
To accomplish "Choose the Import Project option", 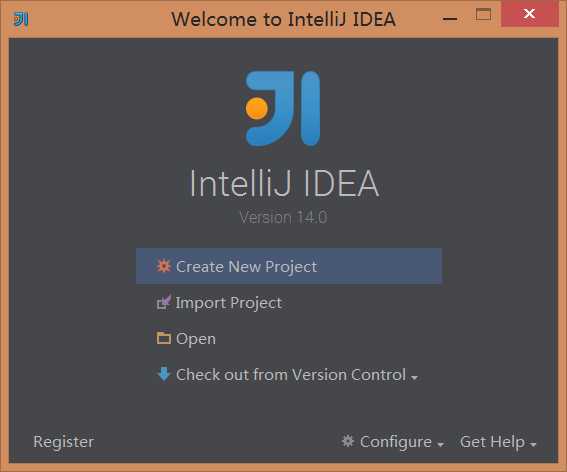I will pyautogui.click(x=229, y=303).
